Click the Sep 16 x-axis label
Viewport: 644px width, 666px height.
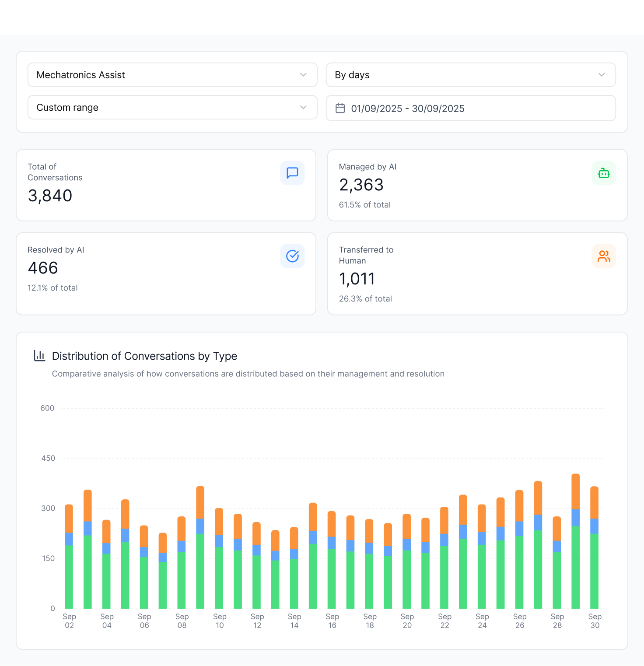coord(332,620)
